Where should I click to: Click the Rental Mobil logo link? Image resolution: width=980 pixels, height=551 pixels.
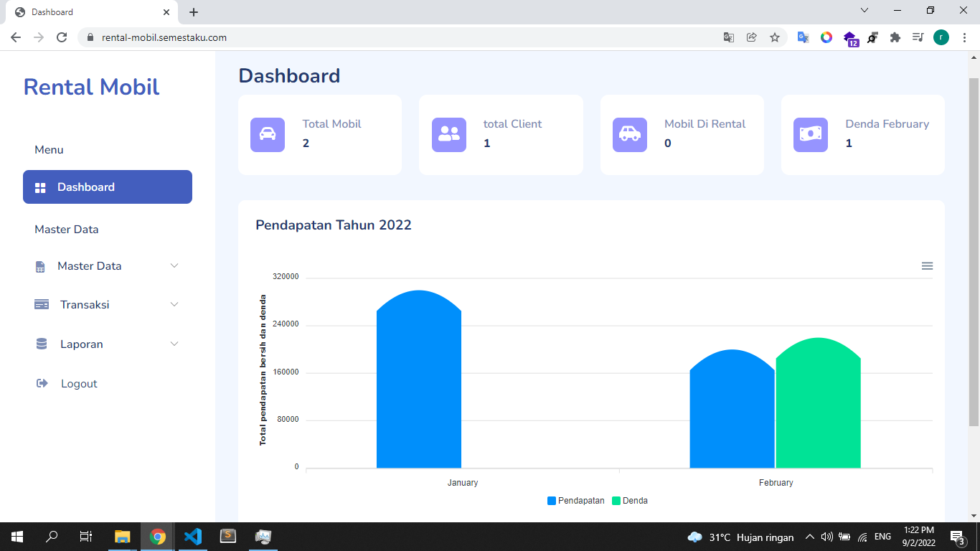92,87
